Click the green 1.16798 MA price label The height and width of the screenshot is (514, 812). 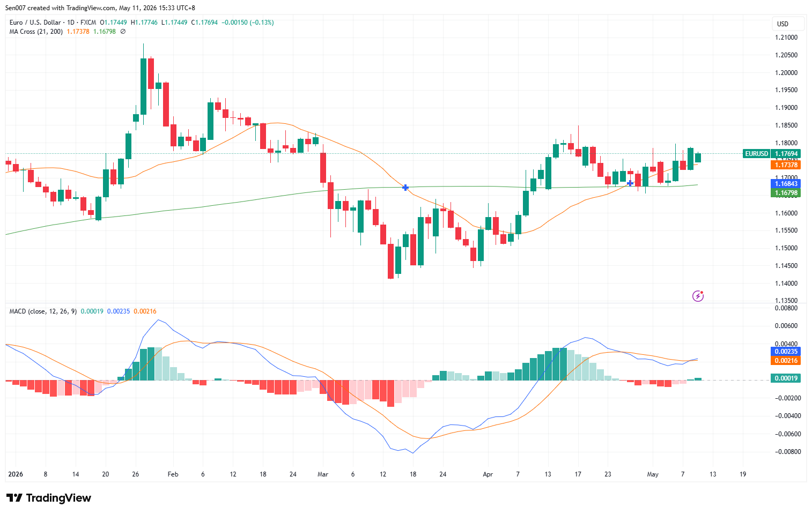point(786,193)
